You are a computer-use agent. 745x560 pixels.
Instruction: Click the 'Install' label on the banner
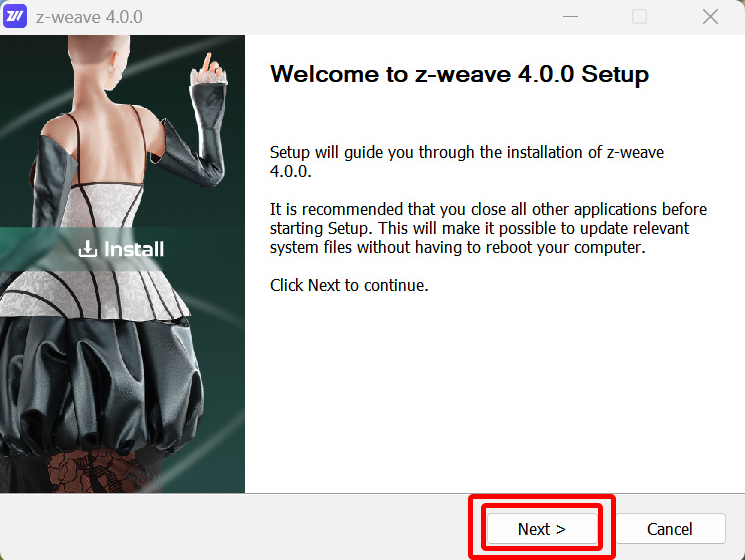point(134,249)
